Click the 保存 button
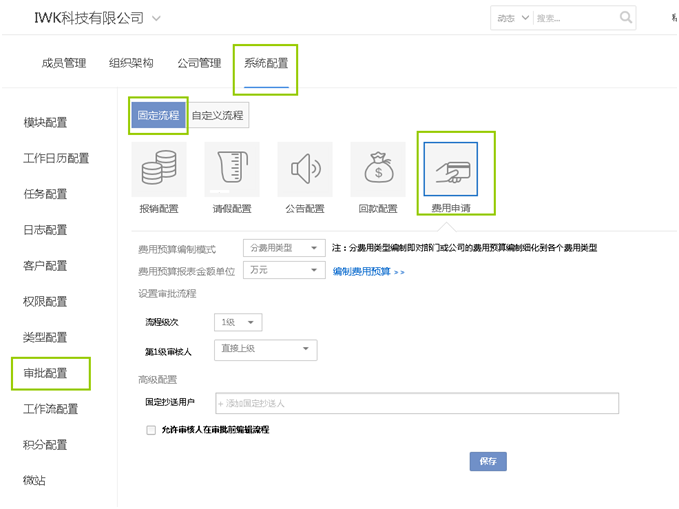This screenshot has height=509, width=679. coord(488,461)
